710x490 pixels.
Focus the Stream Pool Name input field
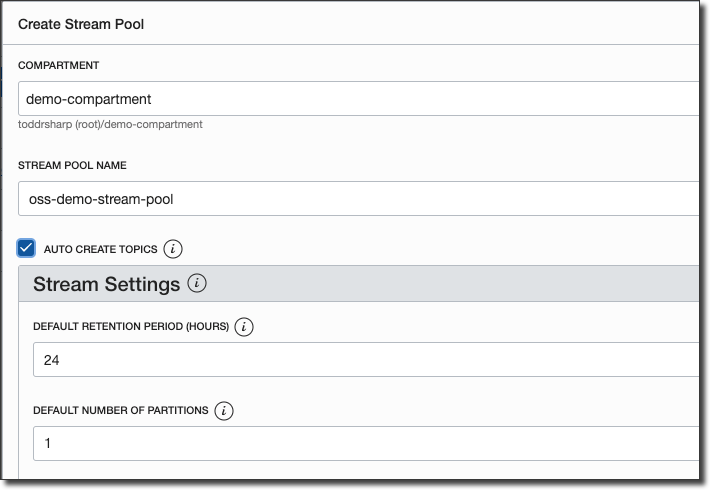(360, 198)
